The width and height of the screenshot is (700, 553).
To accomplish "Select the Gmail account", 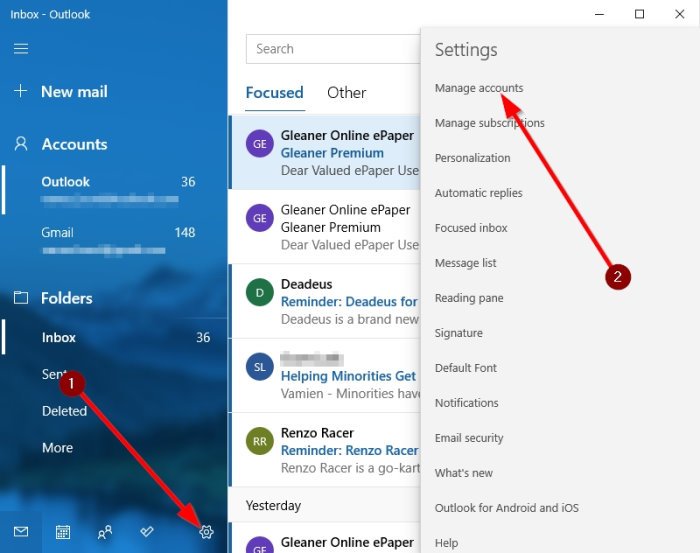I will 114,241.
